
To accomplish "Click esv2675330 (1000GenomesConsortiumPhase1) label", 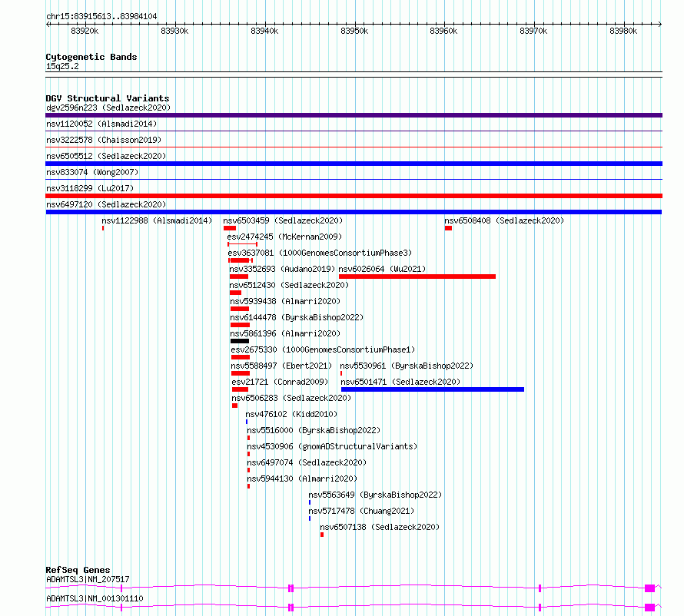I will pos(323,349).
